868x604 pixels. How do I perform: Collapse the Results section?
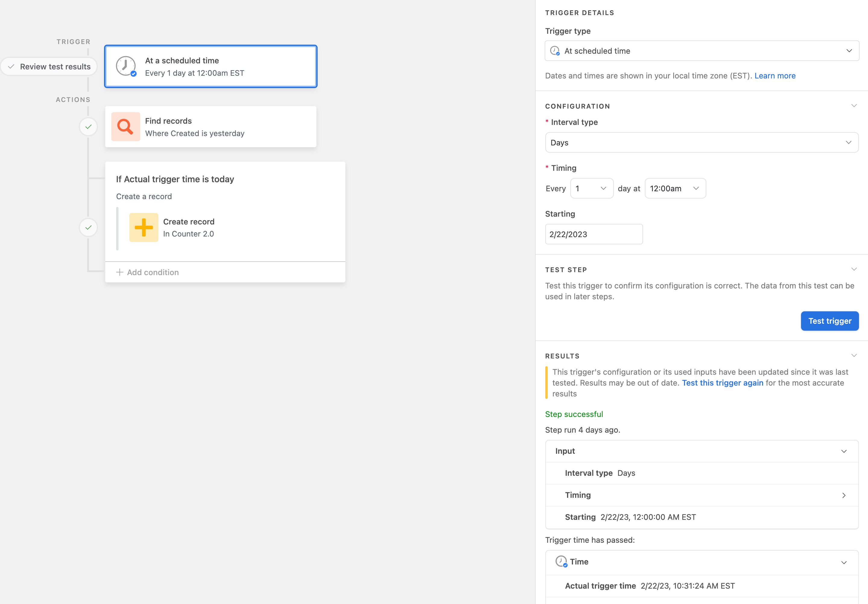[854, 355]
